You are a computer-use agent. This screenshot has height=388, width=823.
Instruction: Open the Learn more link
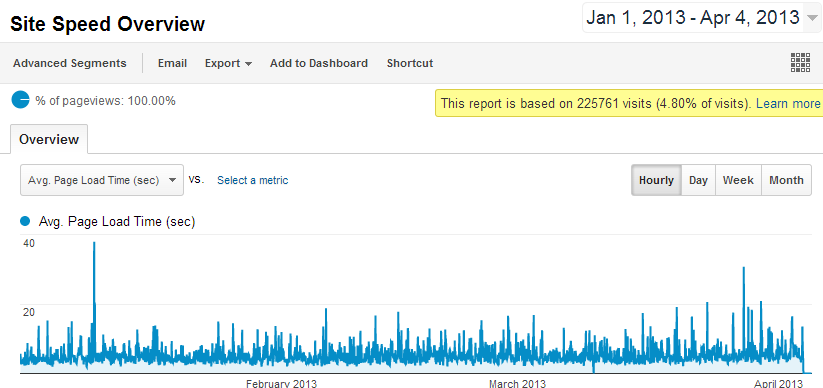(x=787, y=103)
